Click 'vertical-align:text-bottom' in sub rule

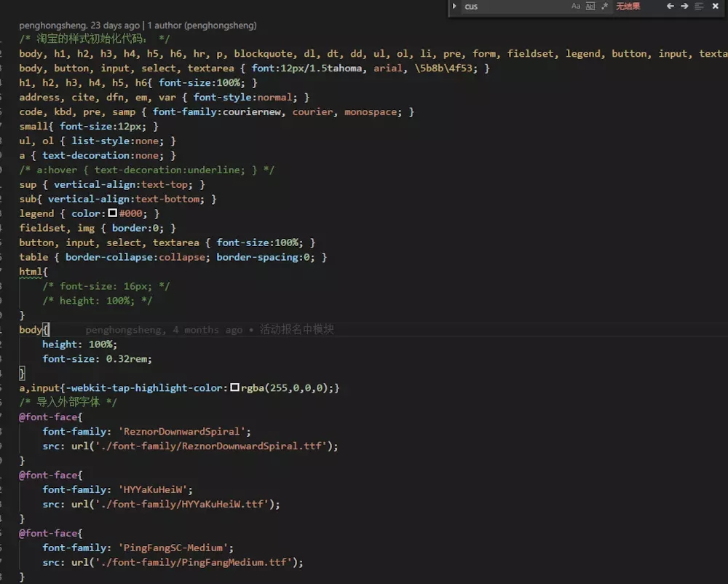(x=123, y=199)
